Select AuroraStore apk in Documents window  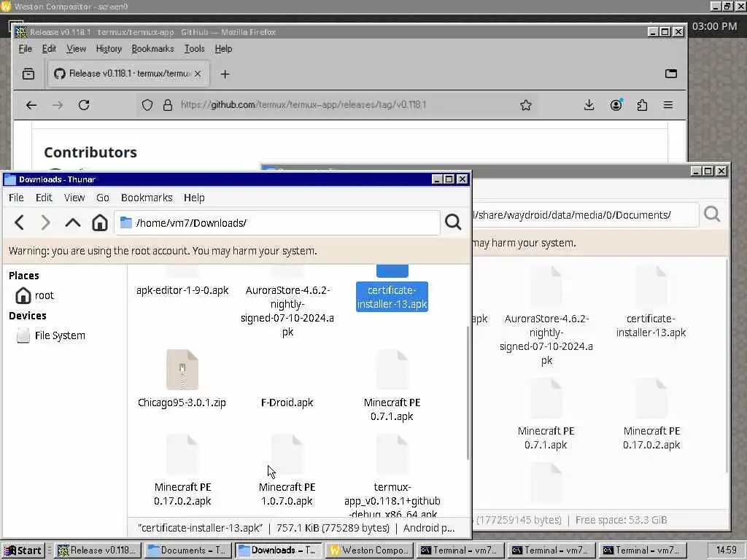(546, 316)
